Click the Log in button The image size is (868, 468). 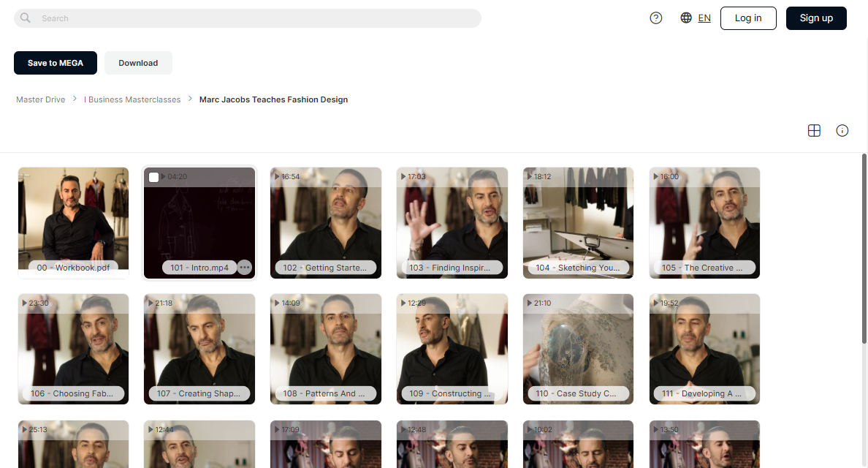click(x=748, y=18)
